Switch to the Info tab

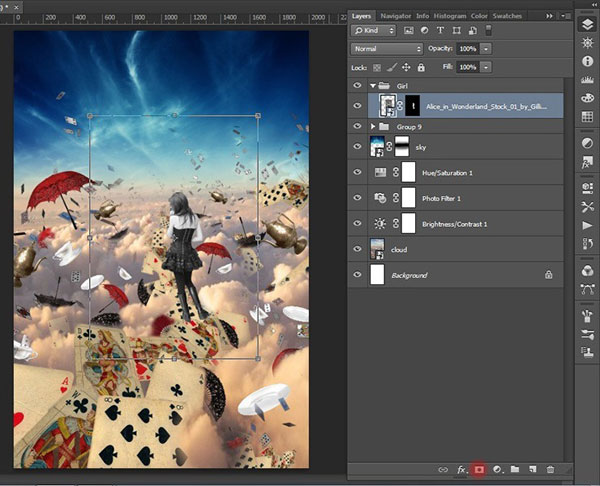pyautogui.click(x=422, y=16)
